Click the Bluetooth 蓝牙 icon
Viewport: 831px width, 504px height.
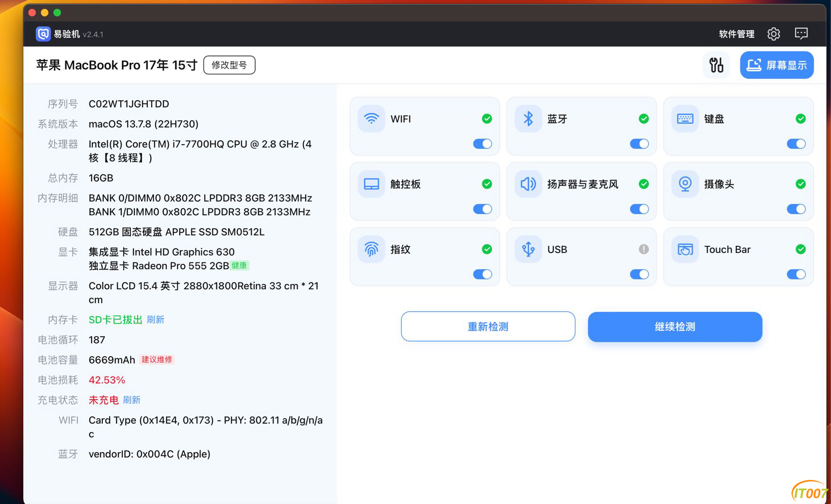tap(528, 119)
